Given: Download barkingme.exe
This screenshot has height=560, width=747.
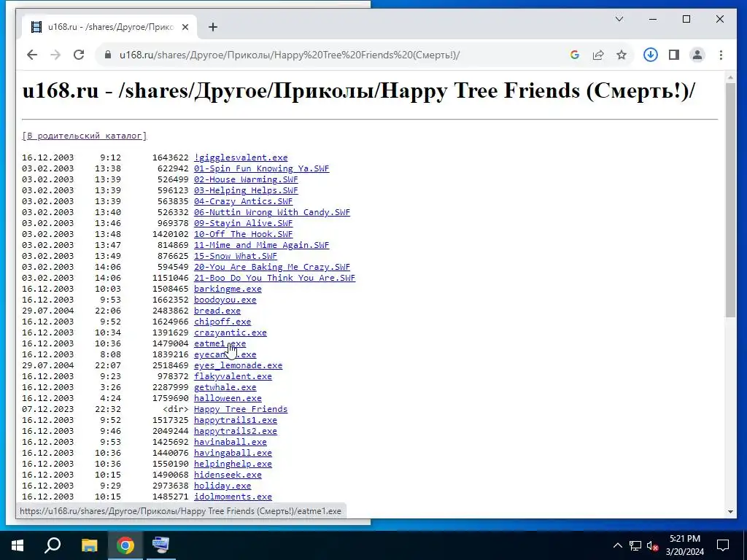Looking at the screenshot, I should coord(228,289).
